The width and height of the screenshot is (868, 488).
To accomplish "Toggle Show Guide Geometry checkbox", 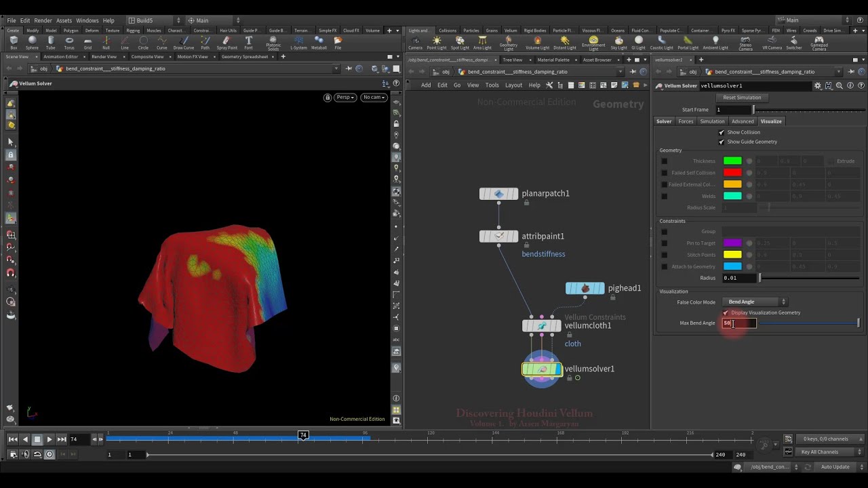I will pyautogui.click(x=722, y=142).
